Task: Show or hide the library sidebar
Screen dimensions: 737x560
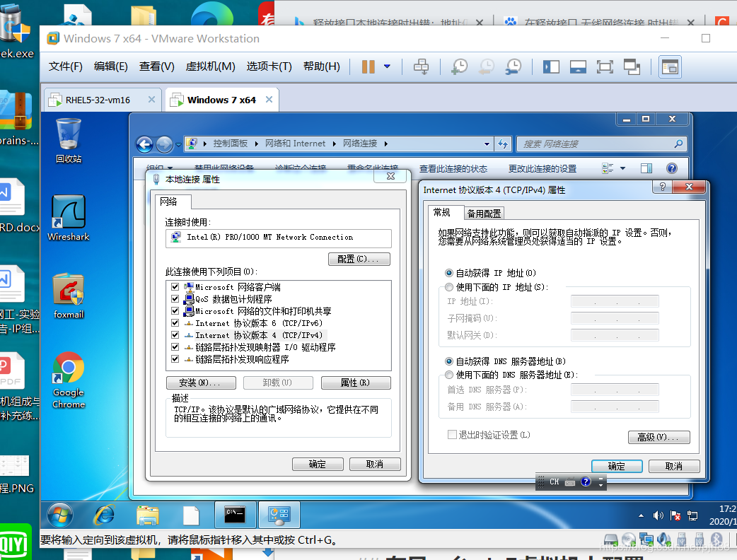Action: point(551,66)
